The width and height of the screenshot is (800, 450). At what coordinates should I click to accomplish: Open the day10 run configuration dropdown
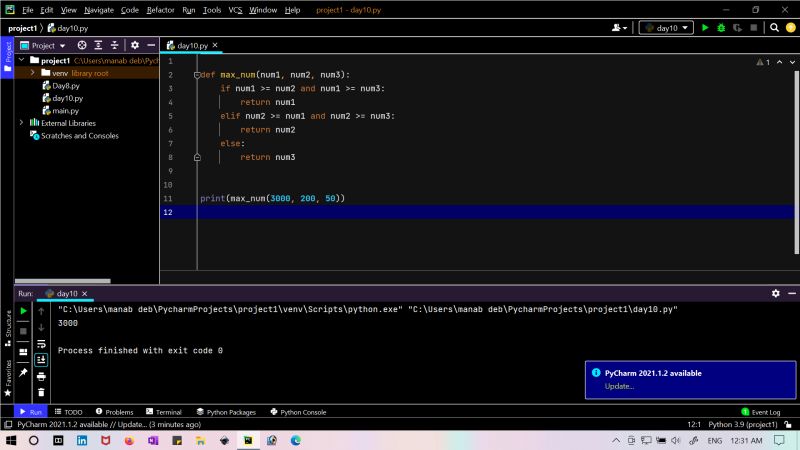666,28
